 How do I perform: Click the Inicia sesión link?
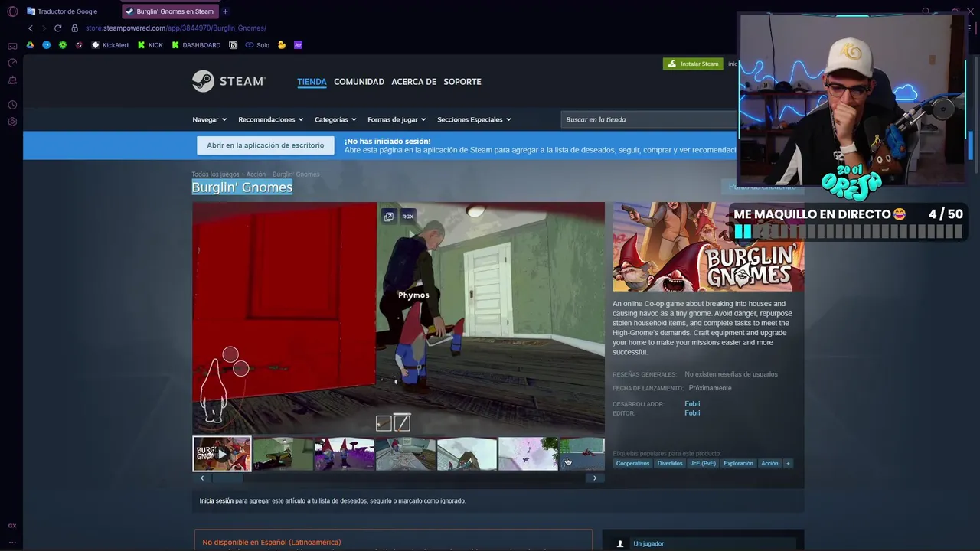tap(216, 500)
